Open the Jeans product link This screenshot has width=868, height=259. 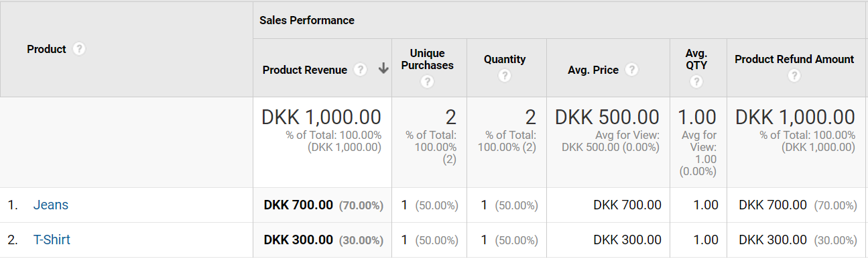51,205
